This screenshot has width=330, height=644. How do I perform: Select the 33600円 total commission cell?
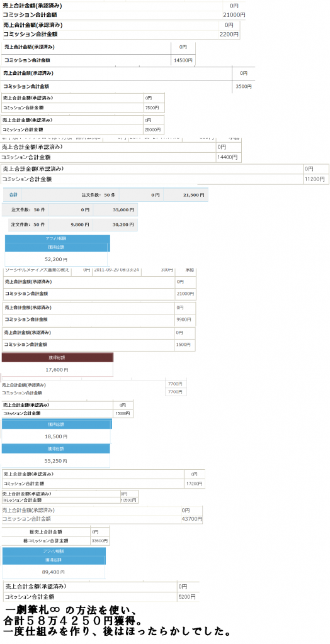click(100, 541)
